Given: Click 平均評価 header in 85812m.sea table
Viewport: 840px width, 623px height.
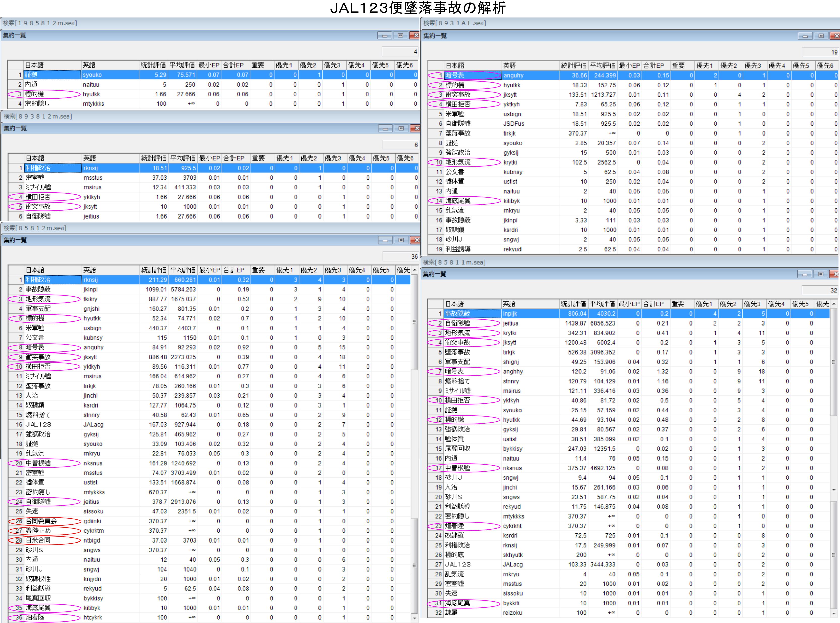Looking at the screenshot, I should coord(183,270).
